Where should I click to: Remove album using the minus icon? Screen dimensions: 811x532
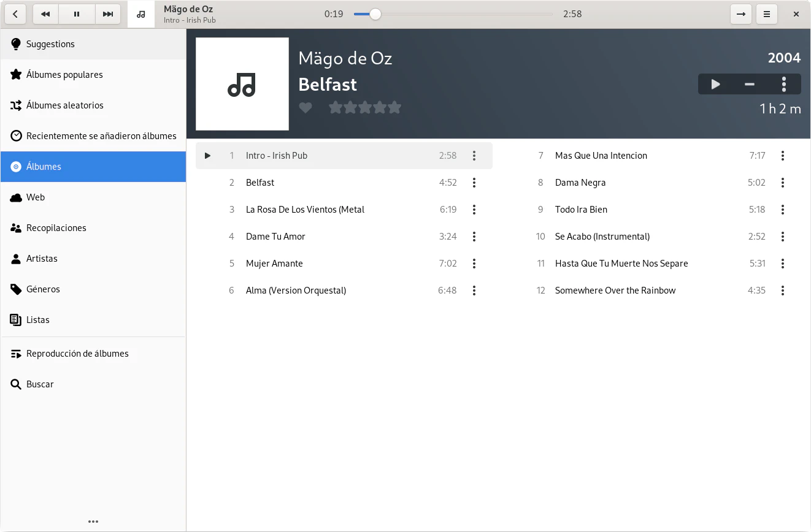pyautogui.click(x=749, y=85)
